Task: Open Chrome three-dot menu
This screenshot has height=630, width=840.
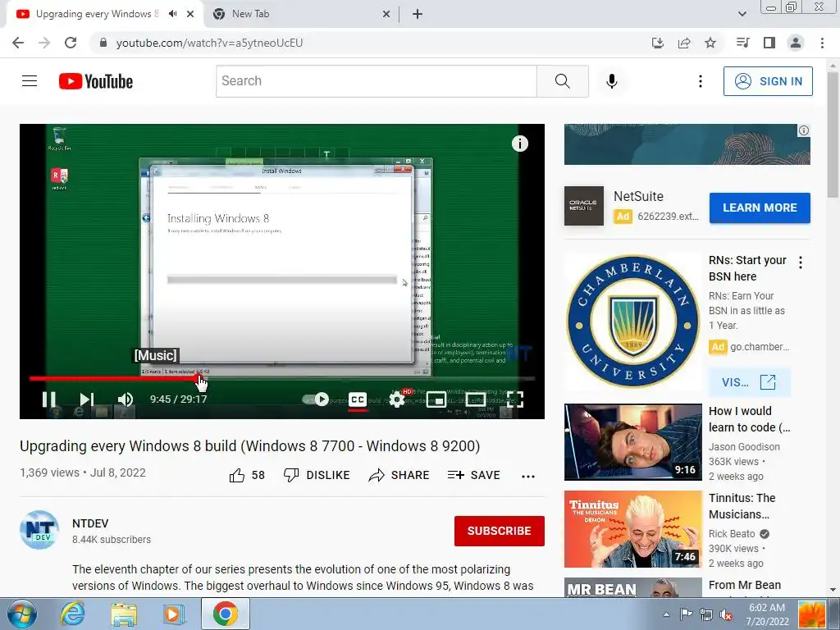Action: pyautogui.click(x=822, y=43)
